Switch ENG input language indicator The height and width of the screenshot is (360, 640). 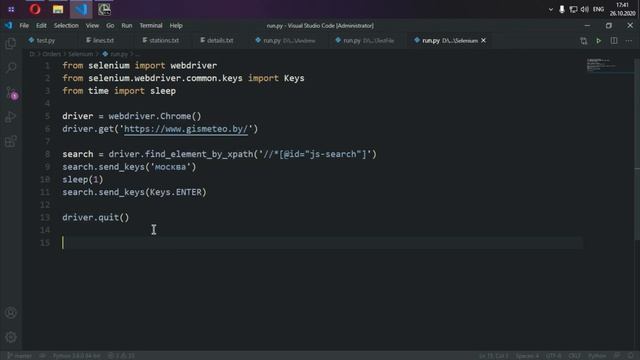[x=598, y=9]
